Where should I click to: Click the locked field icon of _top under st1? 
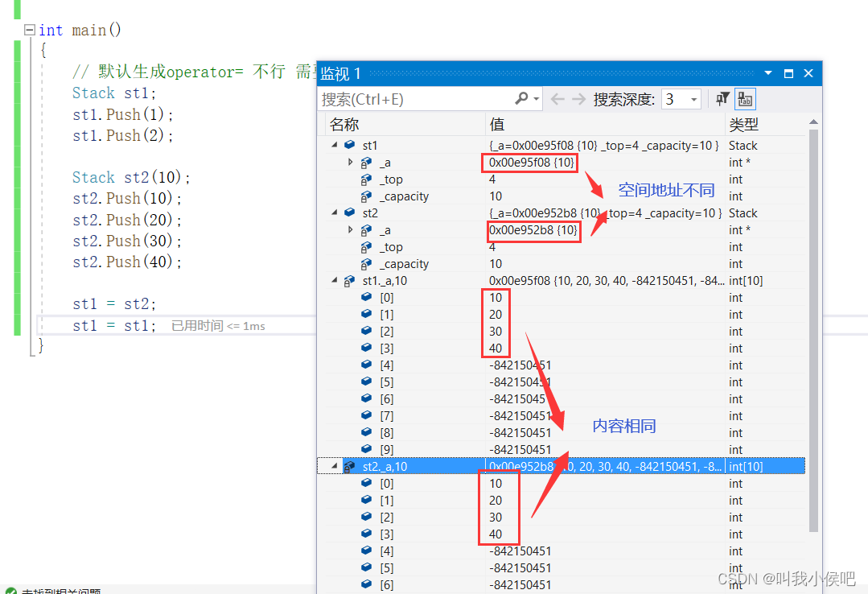(367, 179)
